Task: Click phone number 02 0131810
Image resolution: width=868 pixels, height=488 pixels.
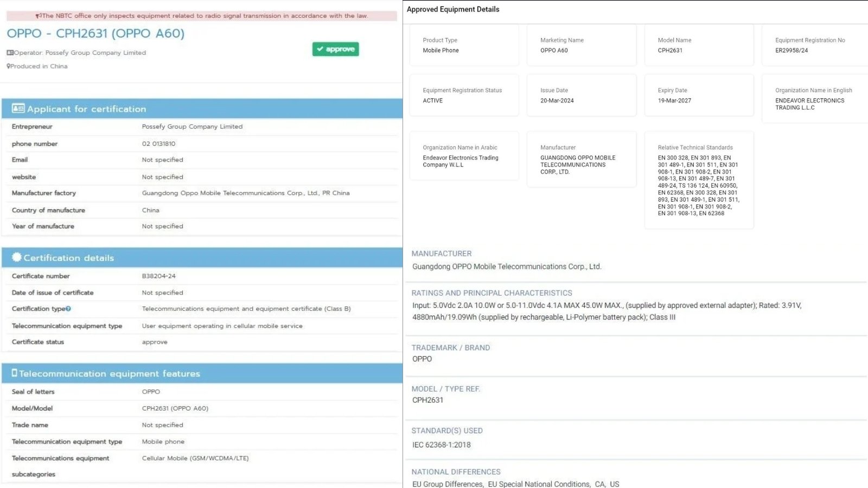Action: [159, 144]
